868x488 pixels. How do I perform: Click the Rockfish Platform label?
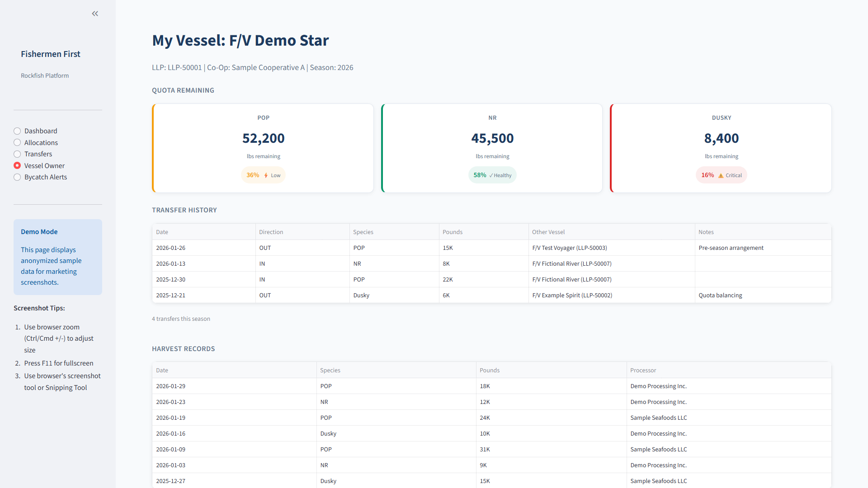tap(45, 75)
